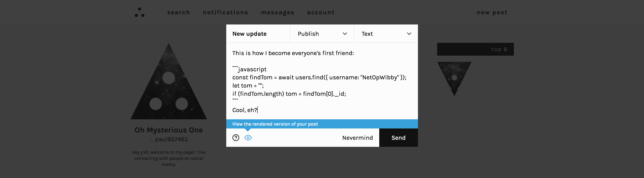Cancel with the Nevermind button
This screenshot has width=644, height=178.
click(x=358, y=137)
